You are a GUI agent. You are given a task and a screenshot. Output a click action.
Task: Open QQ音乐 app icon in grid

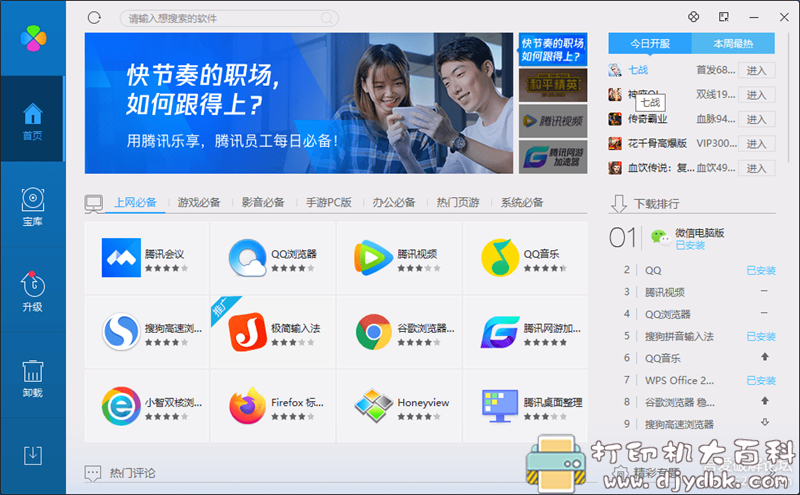[x=499, y=258]
